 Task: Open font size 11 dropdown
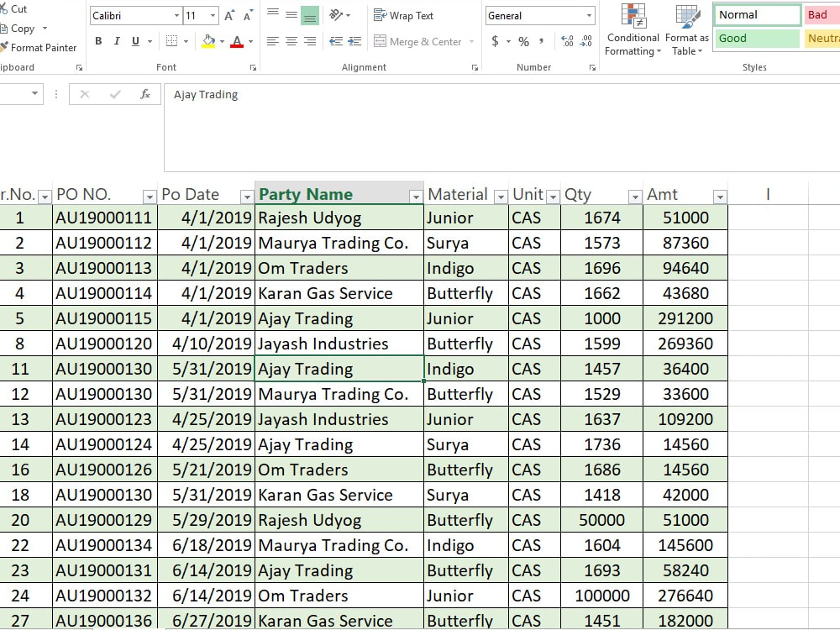coord(213,15)
